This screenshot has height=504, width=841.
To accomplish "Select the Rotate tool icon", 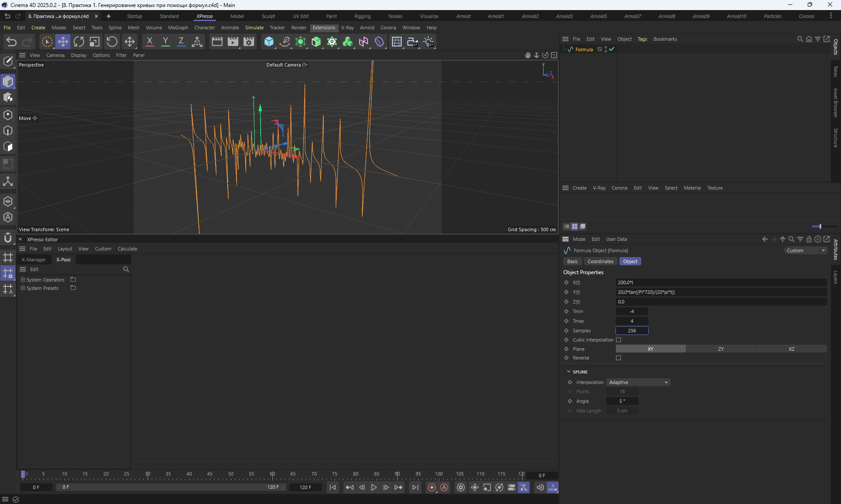I will point(79,42).
